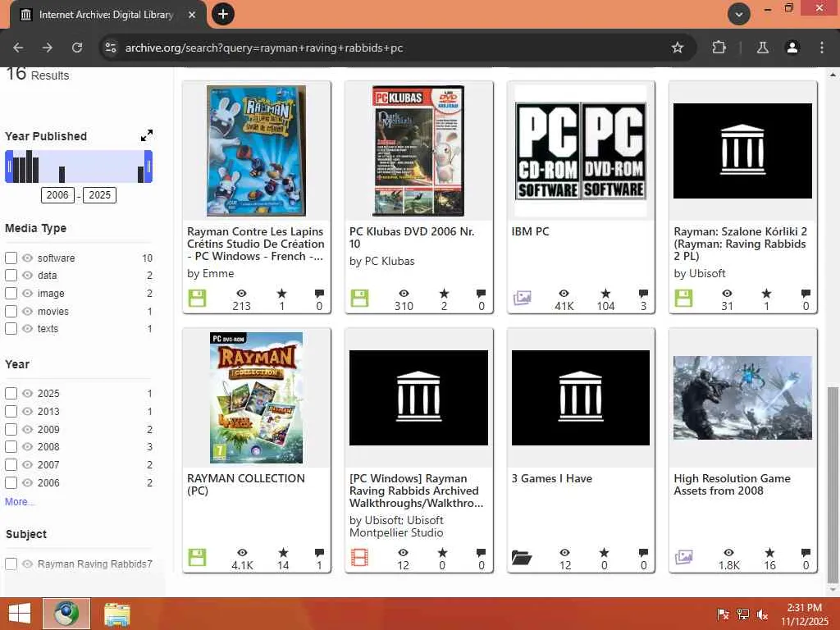
Task: Click software icon on RAYMAN COLLECTION card
Action: 197,557
